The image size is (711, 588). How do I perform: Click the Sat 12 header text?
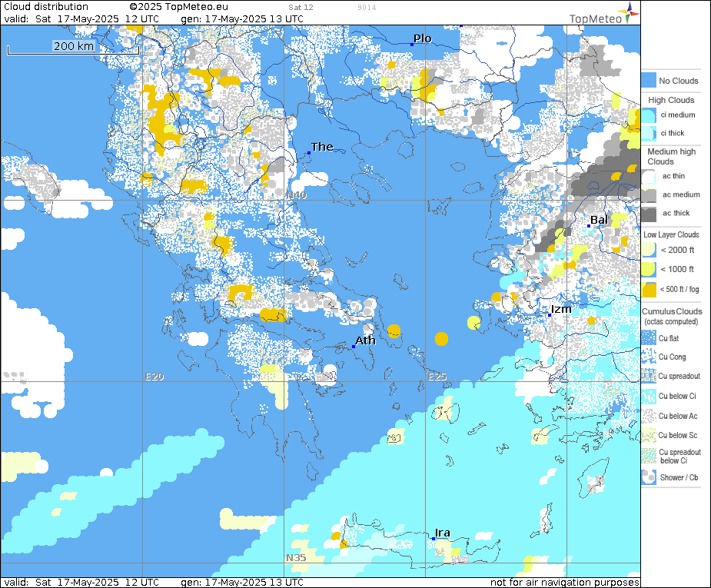(301, 7)
